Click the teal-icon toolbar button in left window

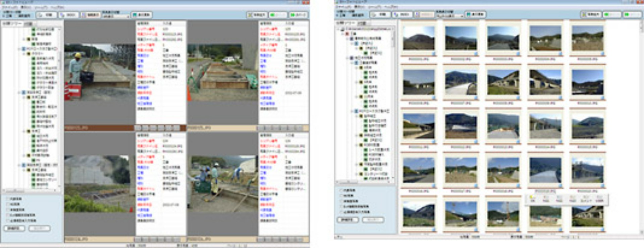[x=142, y=15]
